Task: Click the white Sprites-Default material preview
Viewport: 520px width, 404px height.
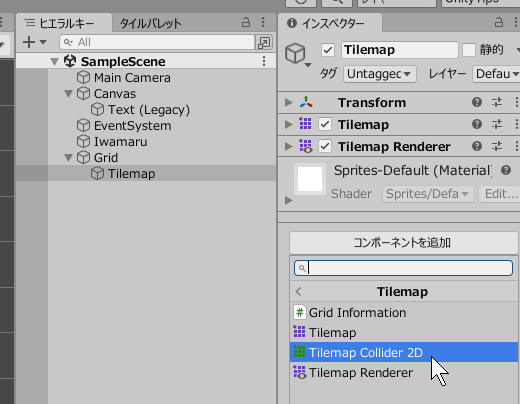Action: pos(310,179)
